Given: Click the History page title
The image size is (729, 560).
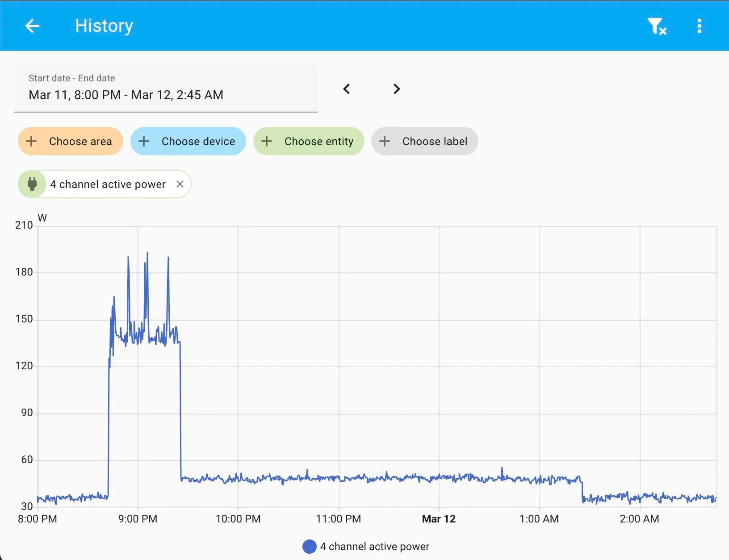Looking at the screenshot, I should point(104,26).
